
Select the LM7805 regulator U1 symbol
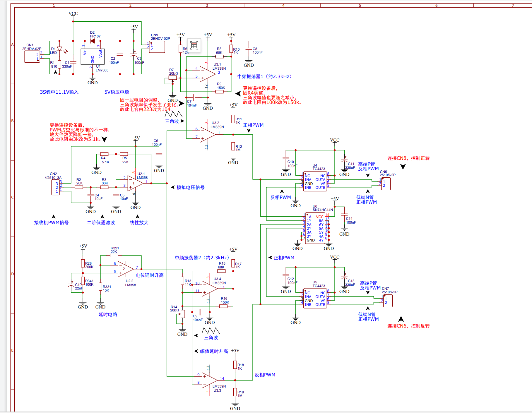pos(93,56)
